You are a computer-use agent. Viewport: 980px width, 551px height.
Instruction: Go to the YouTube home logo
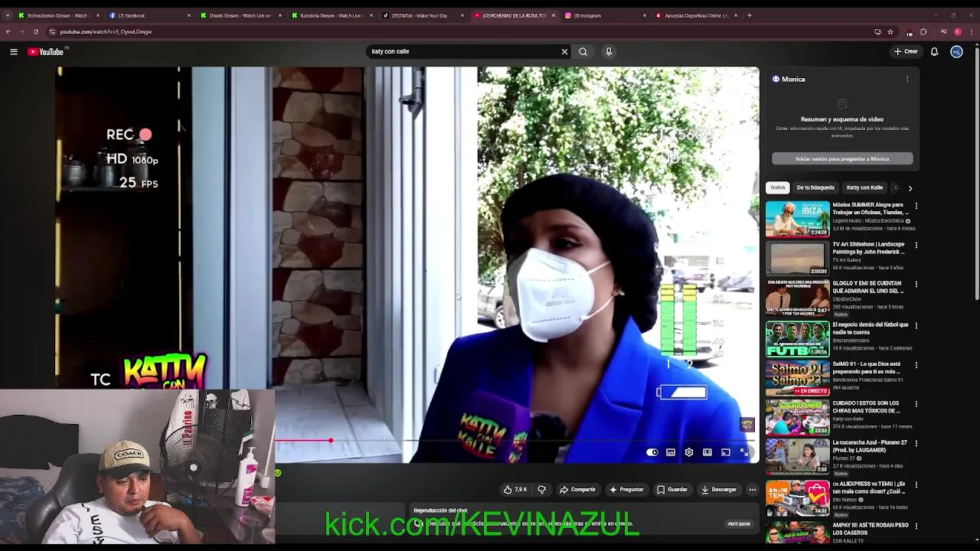pyautogui.click(x=45, y=51)
